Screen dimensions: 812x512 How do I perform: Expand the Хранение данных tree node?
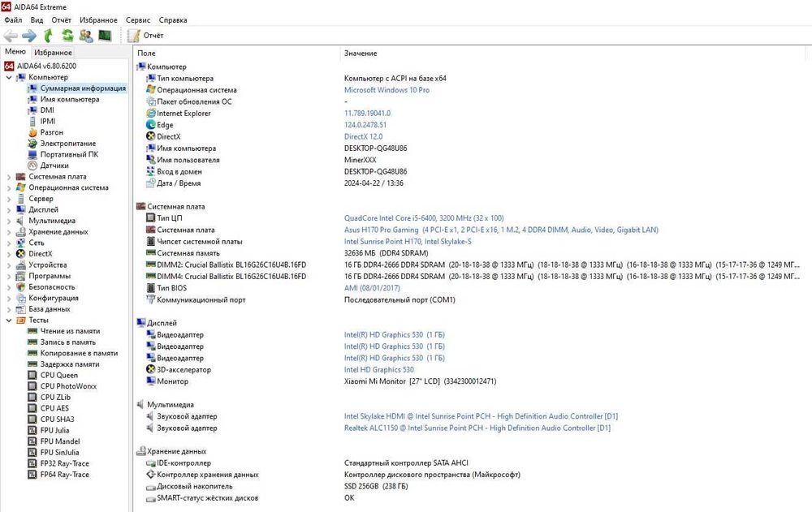click(9, 232)
